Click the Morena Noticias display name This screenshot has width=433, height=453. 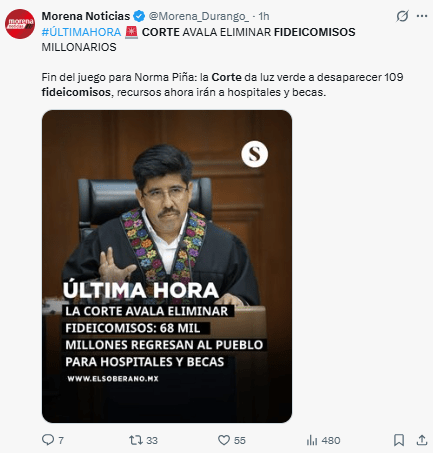(86, 16)
